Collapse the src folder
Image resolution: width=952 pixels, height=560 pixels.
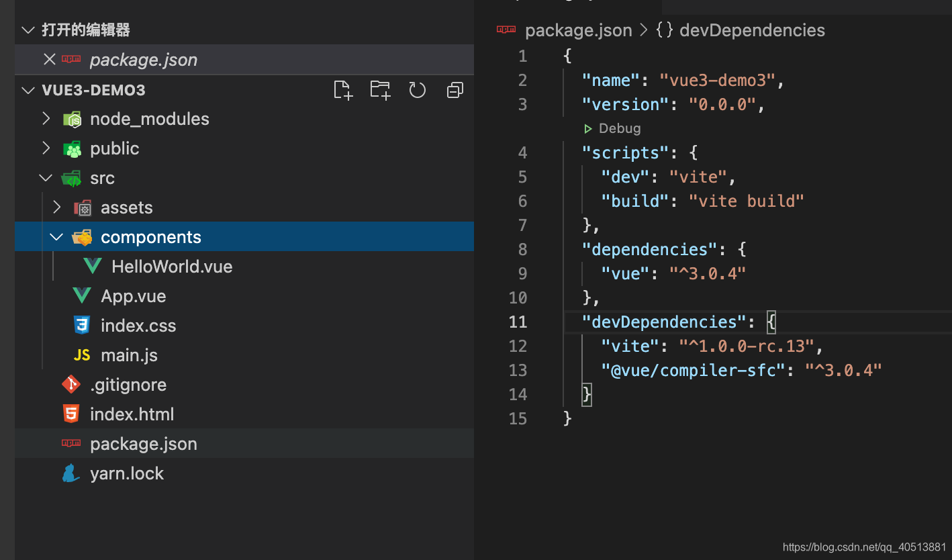click(x=45, y=177)
